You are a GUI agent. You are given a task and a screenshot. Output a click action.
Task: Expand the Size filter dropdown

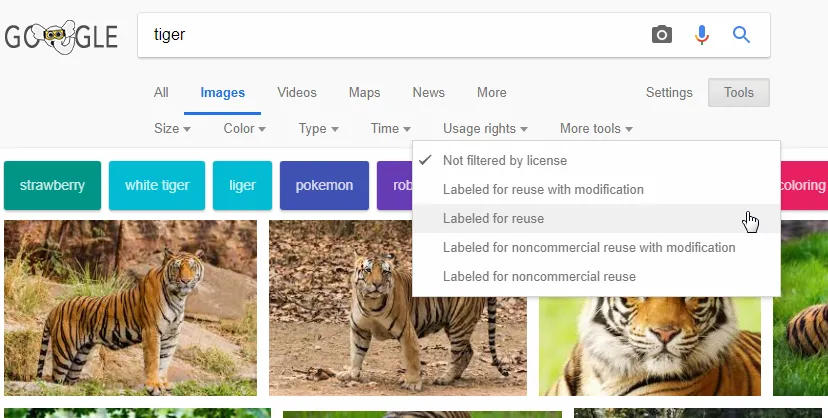point(172,128)
